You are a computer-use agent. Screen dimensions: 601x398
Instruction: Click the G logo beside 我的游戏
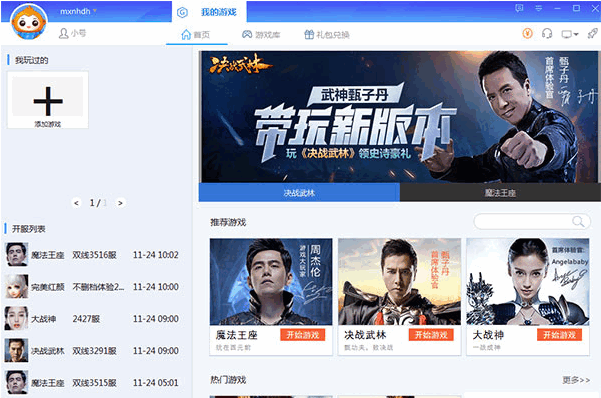[182, 13]
